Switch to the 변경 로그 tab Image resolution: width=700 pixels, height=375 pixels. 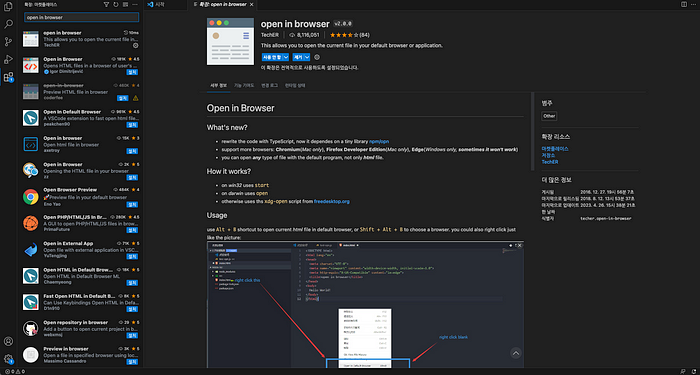pos(270,85)
